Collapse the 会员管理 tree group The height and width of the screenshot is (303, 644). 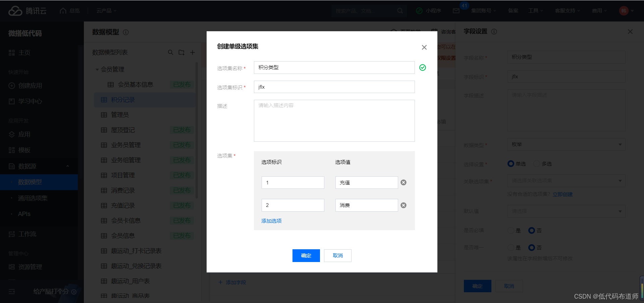97,70
